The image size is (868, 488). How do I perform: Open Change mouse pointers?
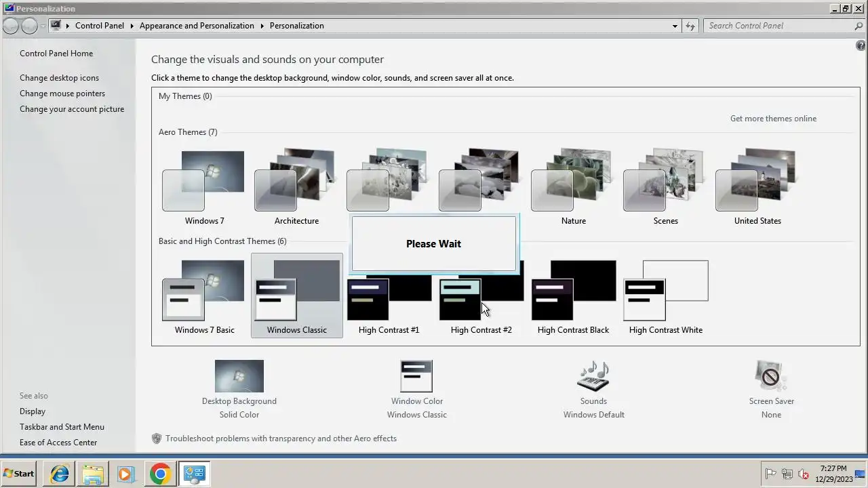coord(62,94)
